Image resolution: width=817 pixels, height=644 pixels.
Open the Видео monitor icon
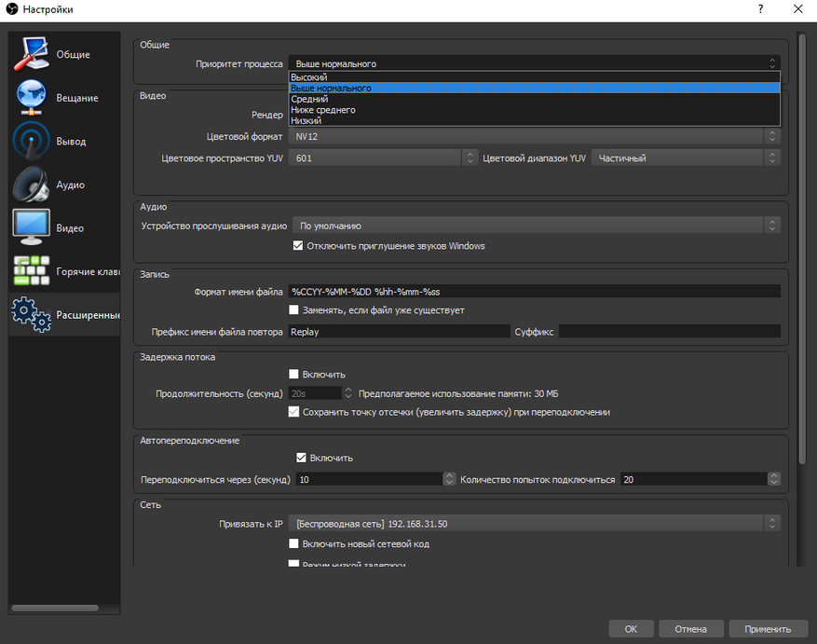(x=32, y=227)
